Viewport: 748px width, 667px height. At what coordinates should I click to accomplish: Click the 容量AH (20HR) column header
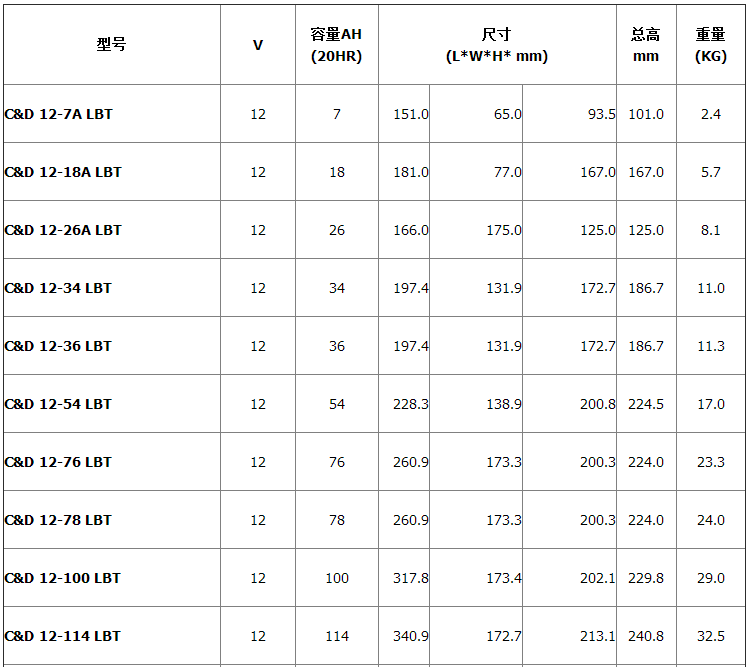tap(337, 45)
